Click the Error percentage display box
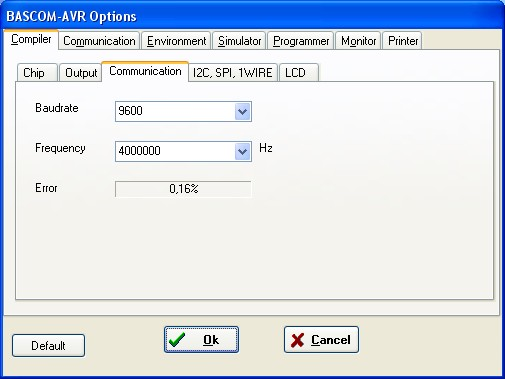 tap(183, 189)
